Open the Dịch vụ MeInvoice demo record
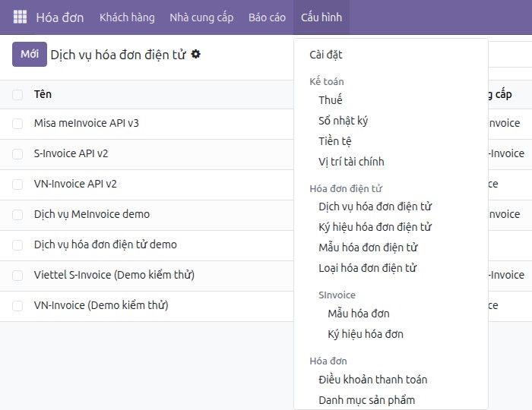 coord(92,214)
